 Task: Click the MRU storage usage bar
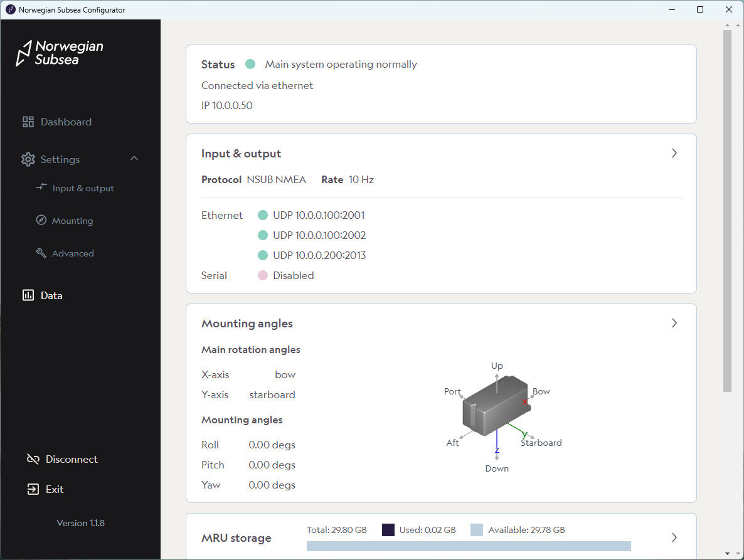click(469, 546)
